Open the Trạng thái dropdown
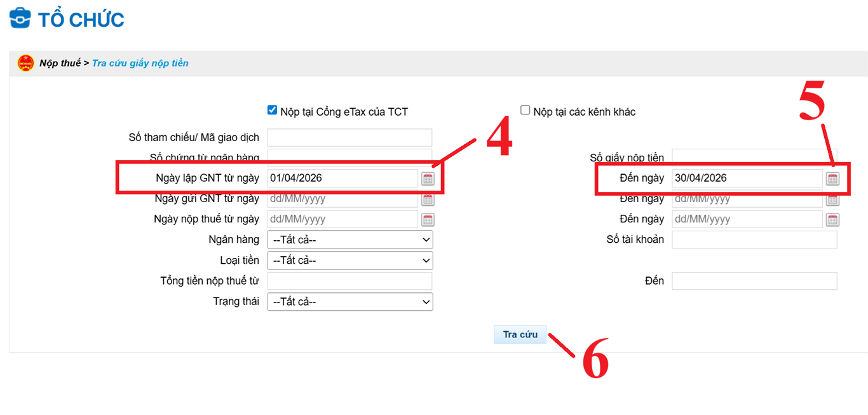The height and width of the screenshot is (415, 868). point(349,301)
